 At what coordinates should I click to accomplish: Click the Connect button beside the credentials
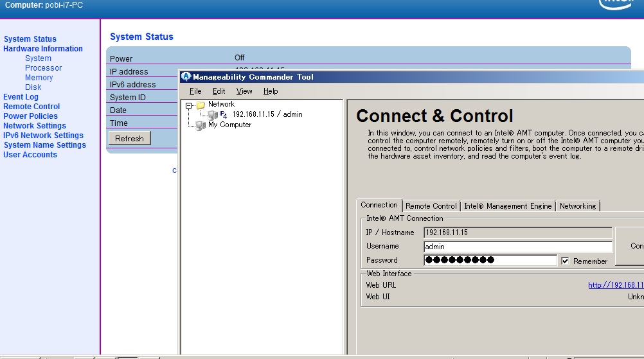coord(629,246)
